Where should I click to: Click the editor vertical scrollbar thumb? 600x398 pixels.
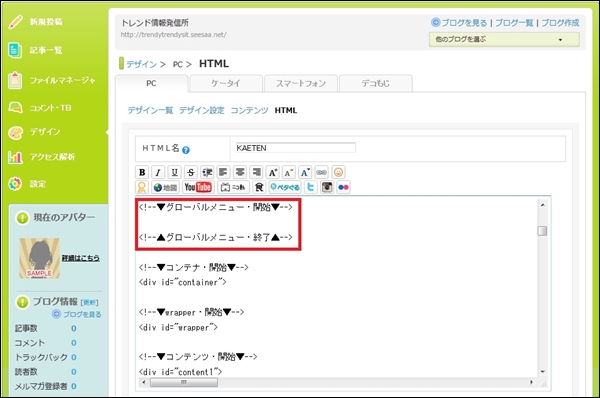[542, 231]
